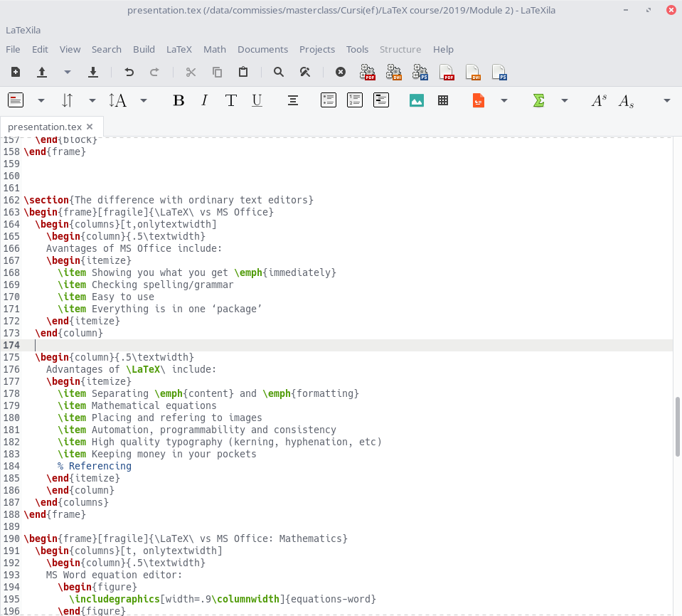Click the undo arrow icon

(129, 72)
